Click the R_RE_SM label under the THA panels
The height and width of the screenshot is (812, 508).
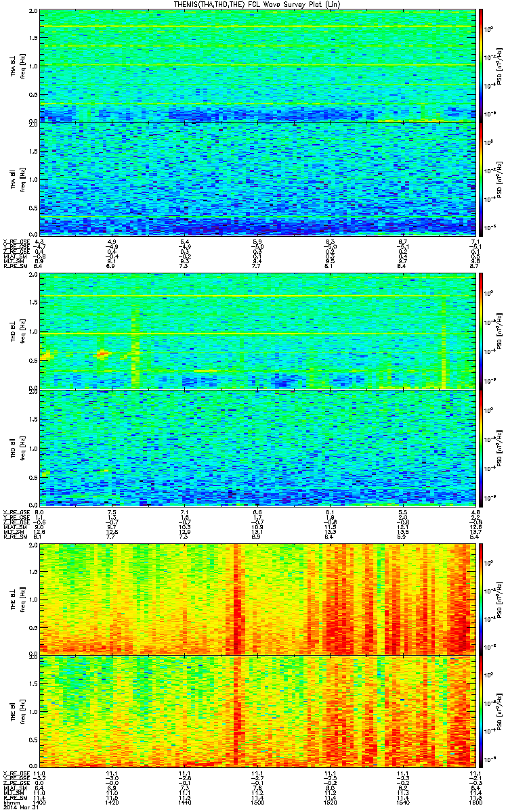click(x=15, y=267)
